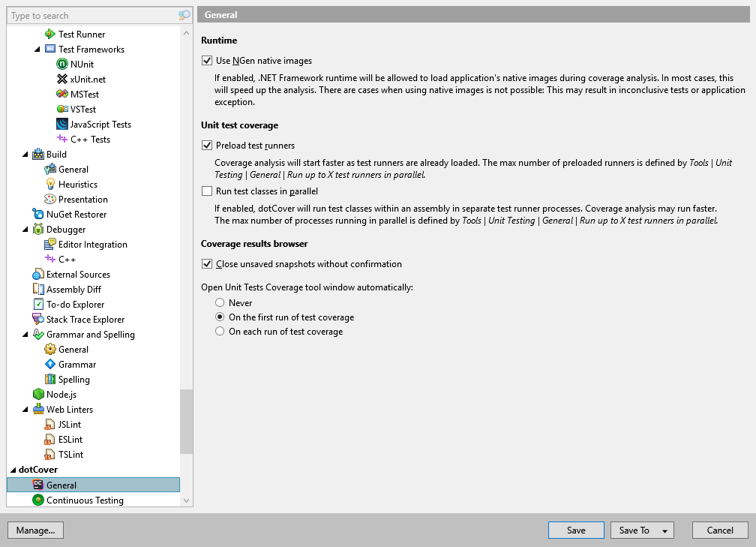Click the Assembly Diff icon
This screenshot has width=756, height=547.
click(38, 290)
